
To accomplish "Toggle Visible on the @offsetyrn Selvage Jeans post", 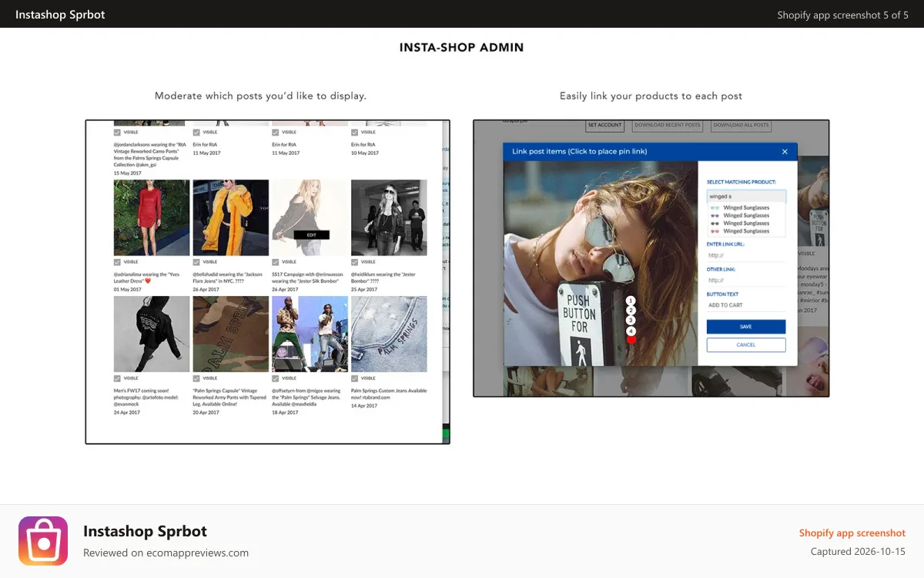I will pos(276,378).
